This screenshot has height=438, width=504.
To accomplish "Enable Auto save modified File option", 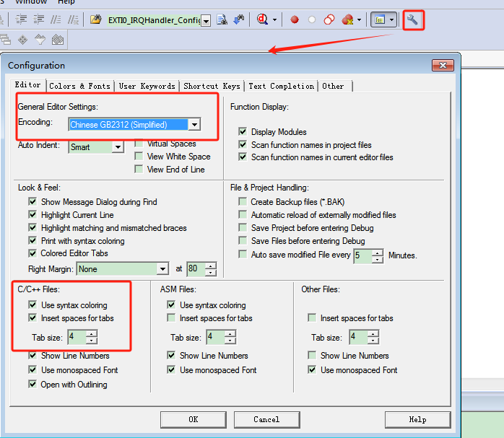I will (x=243, y=254).
